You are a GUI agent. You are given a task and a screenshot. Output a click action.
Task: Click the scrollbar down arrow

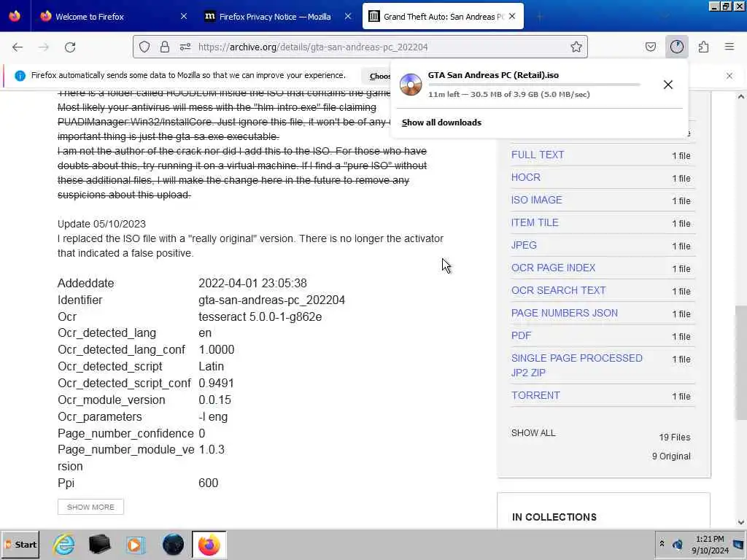click(740, 522)
